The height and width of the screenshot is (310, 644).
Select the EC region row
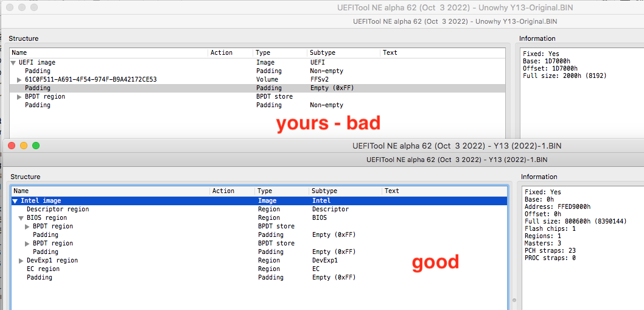tap(259, 269)
